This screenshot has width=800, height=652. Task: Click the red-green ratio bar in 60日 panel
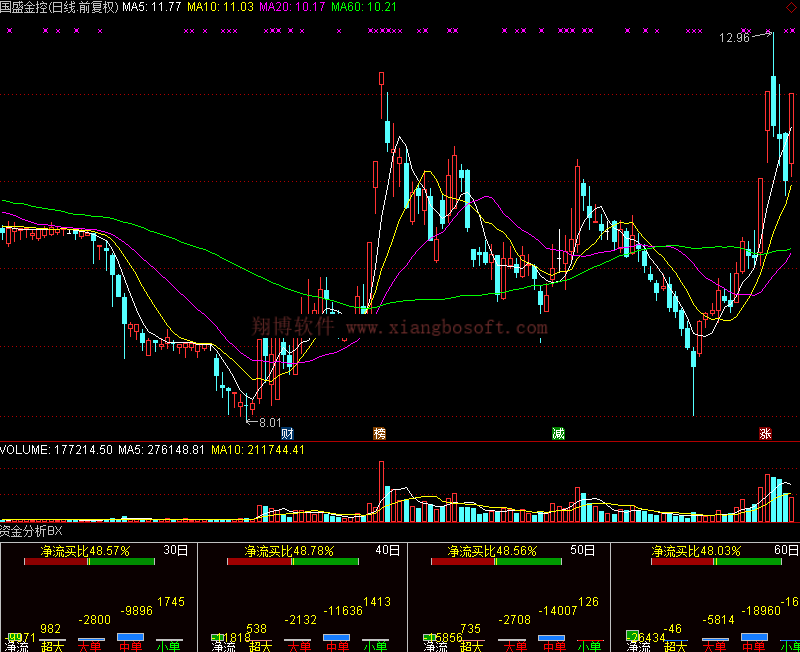tap(716, 562)
